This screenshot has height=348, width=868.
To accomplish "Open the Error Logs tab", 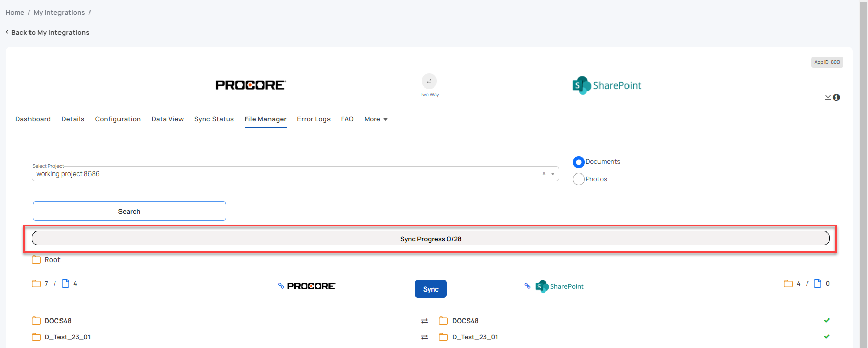I will [x=314, y=119].
